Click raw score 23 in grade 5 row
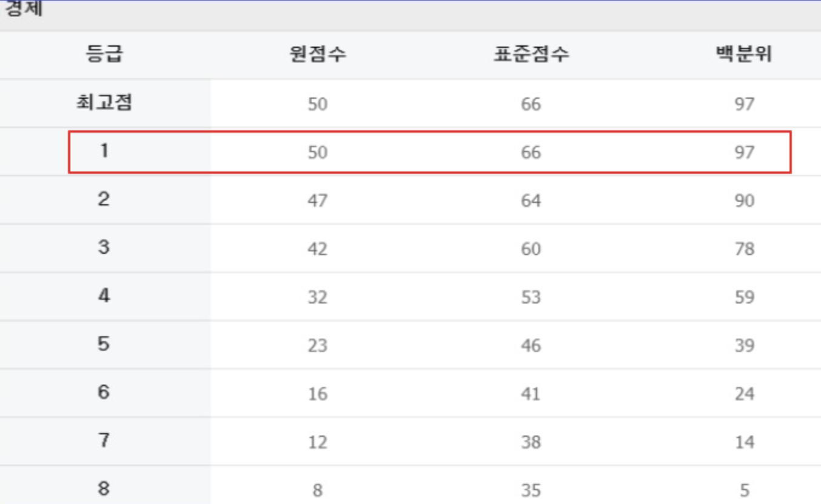This screenshot has height=504, width=821. click(317, 346)
